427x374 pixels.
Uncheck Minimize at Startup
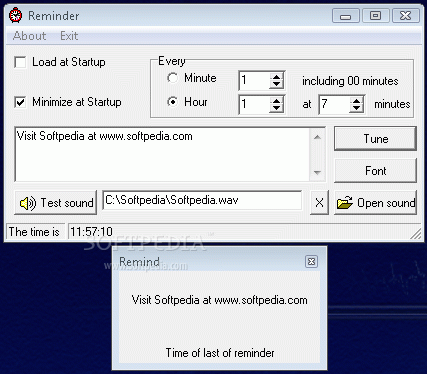pyautogui.click(x=20, y=102)
